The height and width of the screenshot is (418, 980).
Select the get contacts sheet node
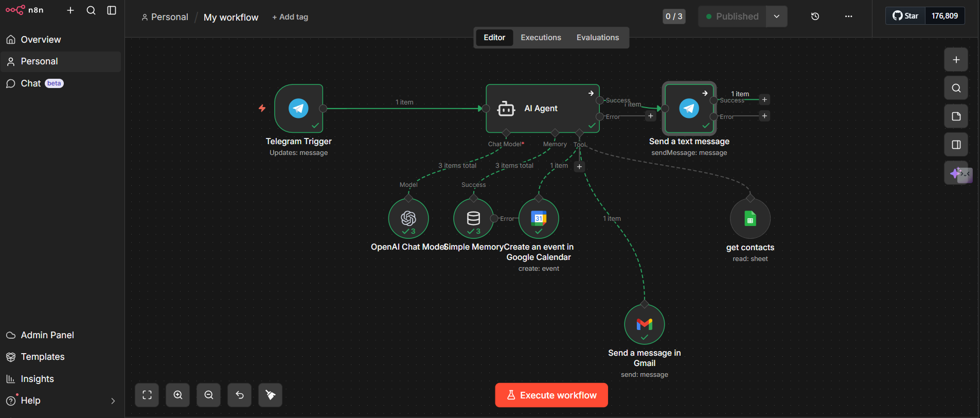pyautogui.click(x=750, y=219)
